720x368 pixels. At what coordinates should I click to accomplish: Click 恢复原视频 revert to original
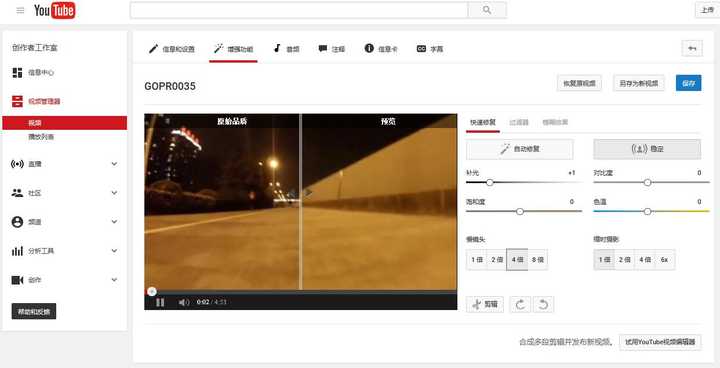579,83
